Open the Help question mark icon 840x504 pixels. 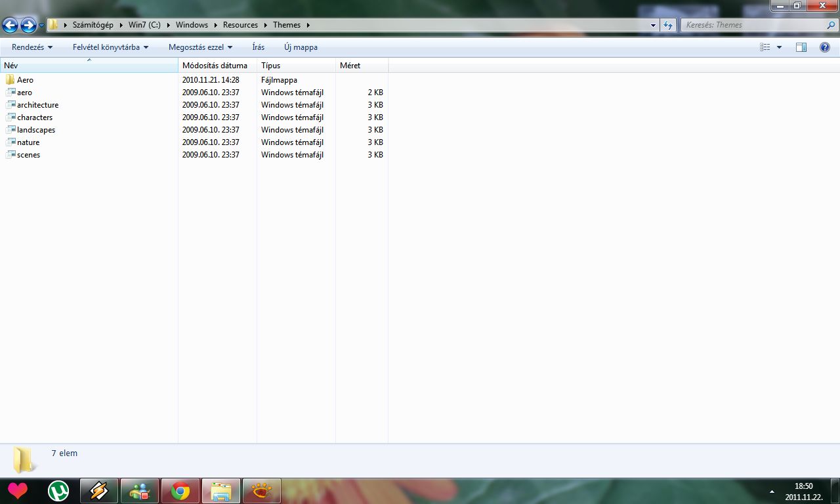click(x=825, y=47)
